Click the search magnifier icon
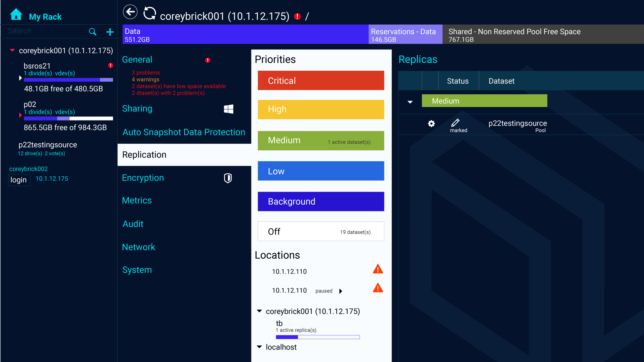Image resolution: width=644 pixels, height=362 pixels. [93, 32]
